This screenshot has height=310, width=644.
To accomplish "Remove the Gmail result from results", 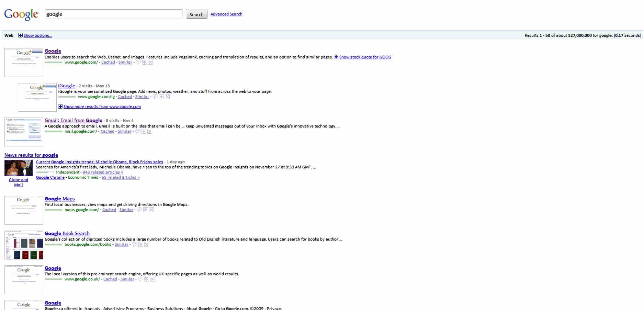I will pos(150,131).
